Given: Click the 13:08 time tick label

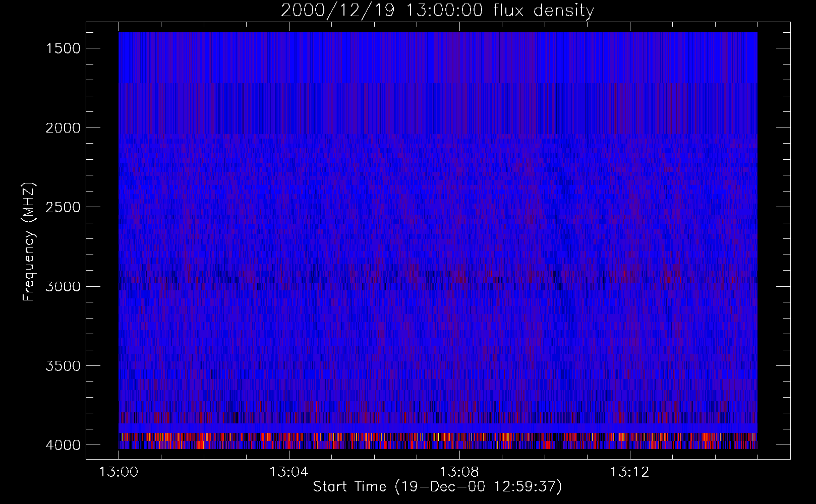Looking at the screenshot, I should pos(459,472).
